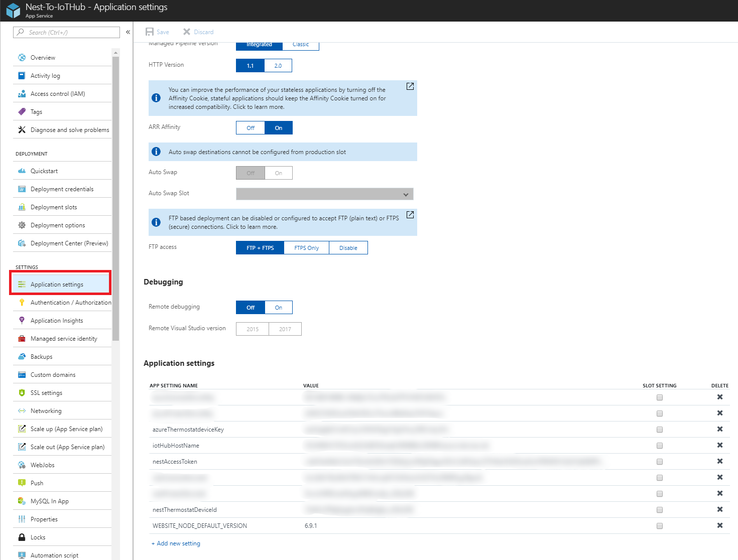Click the Tags icon in sidebar
The height and width of the screenshot is (560, 738).
click(x=22, y=112)
